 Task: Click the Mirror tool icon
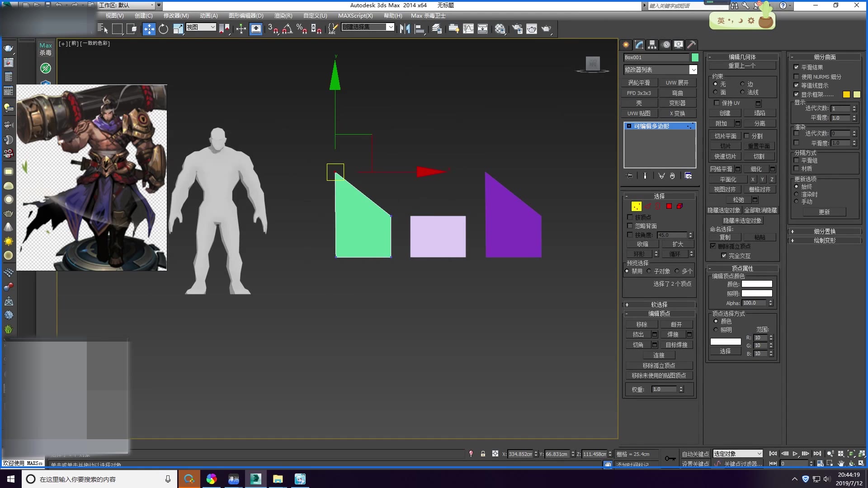pyautogui.click(x=405, y=29)
